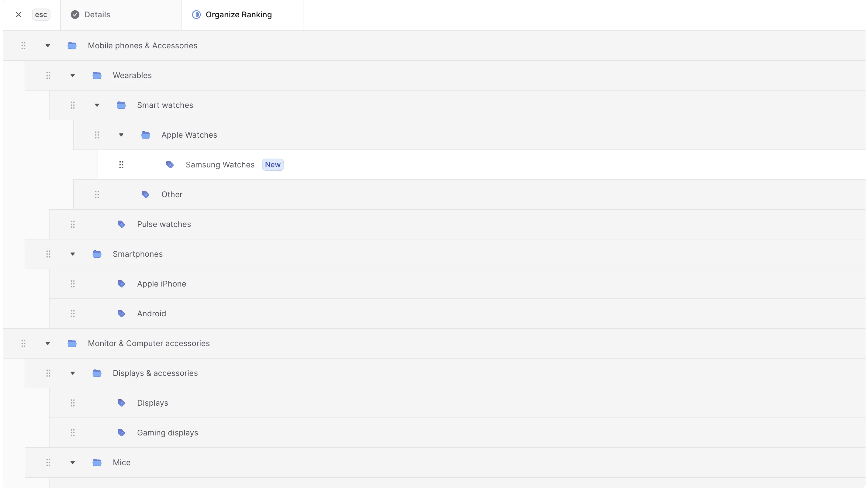Click the folder icon of Smart watches
The image size is (868, 488).
point(121,105)
